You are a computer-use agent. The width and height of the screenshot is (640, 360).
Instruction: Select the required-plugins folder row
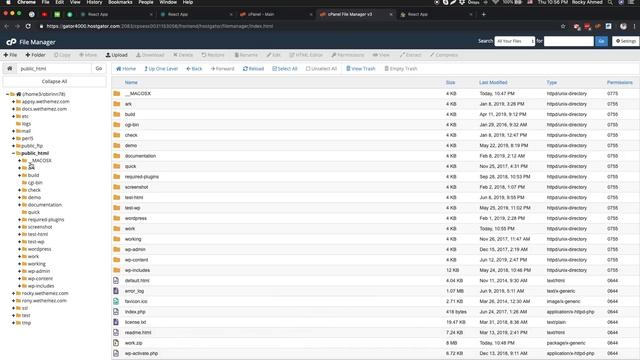coord(376,177)
